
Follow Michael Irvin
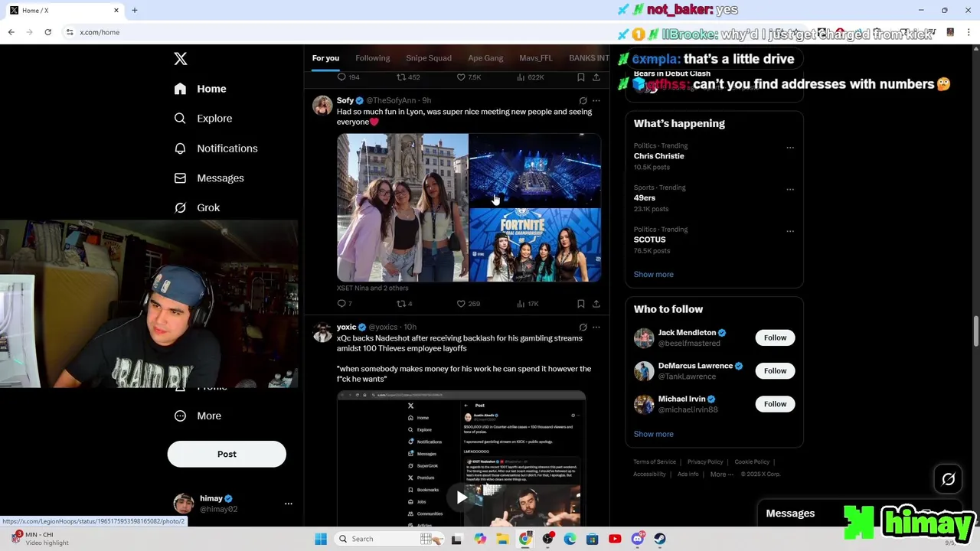(775, 404)
